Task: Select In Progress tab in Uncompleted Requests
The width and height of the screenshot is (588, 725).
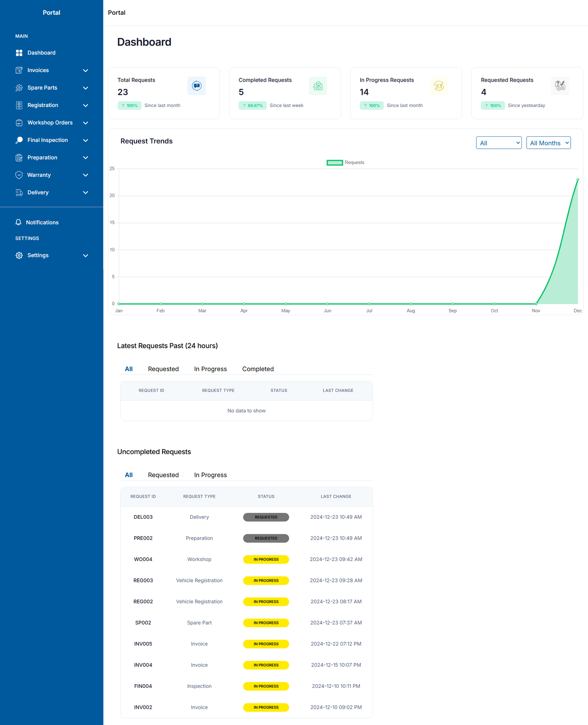Action: 210,475
